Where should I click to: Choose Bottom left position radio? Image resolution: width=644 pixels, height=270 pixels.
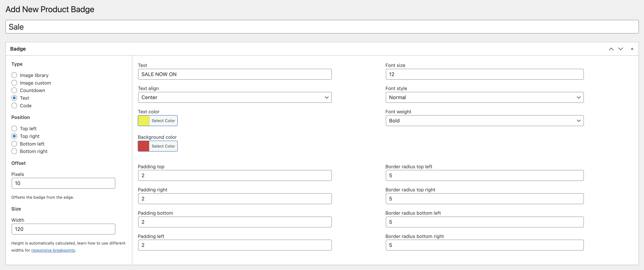pyautogui.click(x=14, y=144)
